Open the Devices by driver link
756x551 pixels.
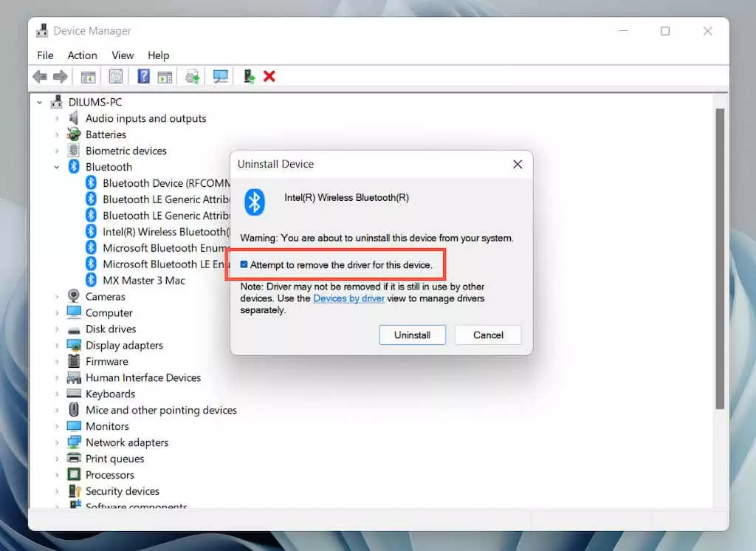tap(348, 298)
